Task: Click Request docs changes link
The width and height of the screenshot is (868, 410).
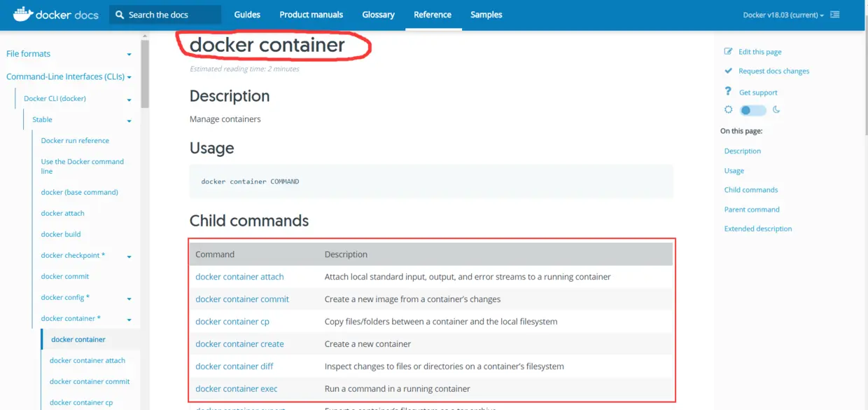Action: click(774, 71)
